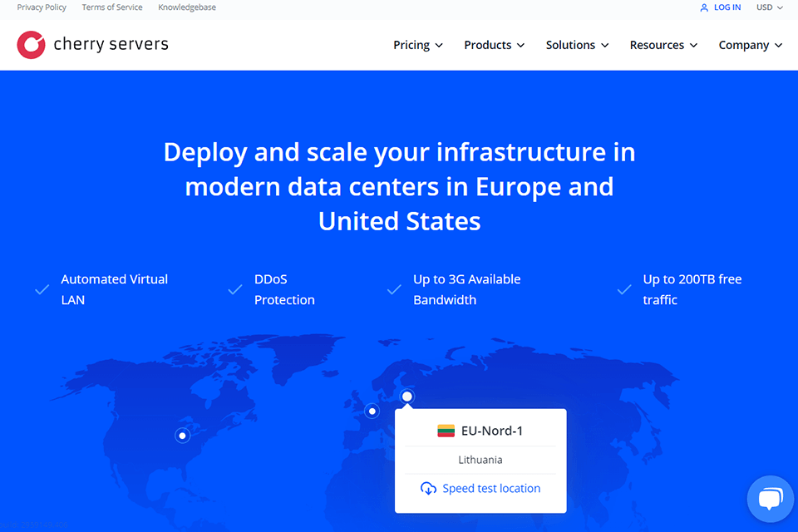This screenshot has width=798, height=532.
Task: Click Up to 200TB free traffic text
Action: tap(692, 289)
